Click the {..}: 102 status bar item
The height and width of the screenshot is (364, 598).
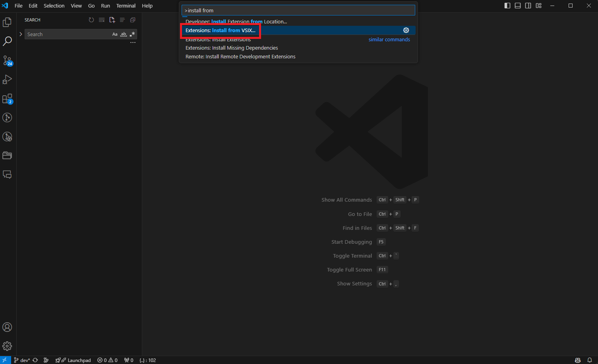[148, 360]
